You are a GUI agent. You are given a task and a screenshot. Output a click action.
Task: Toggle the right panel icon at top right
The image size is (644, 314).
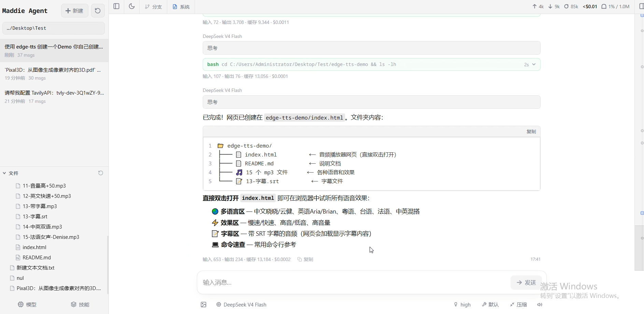pyautogui.click(x=641, y=6)
